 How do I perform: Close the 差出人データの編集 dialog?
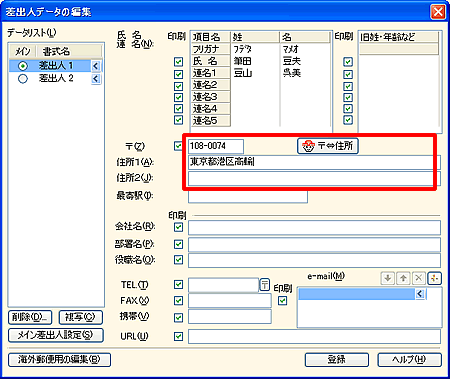tap(438, 12)
